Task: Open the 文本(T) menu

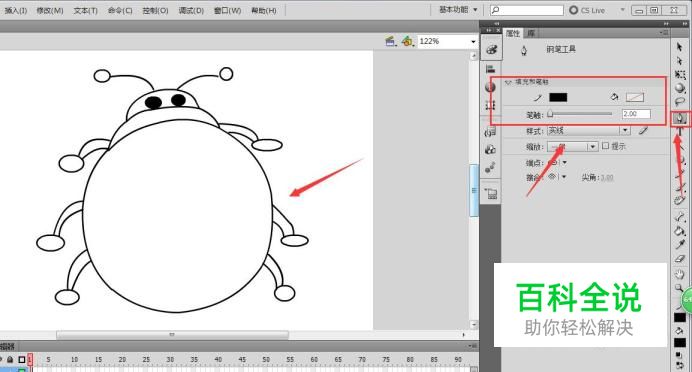Action: [85, 10]
